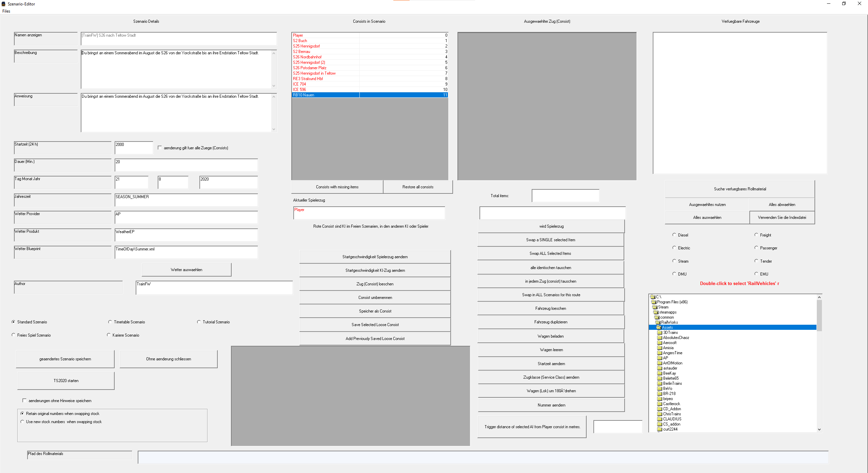The height and width of the screenshot is (473, 868).
Task: Click the Startzeit input field with 2000
Action: click(x=134, y=148)
